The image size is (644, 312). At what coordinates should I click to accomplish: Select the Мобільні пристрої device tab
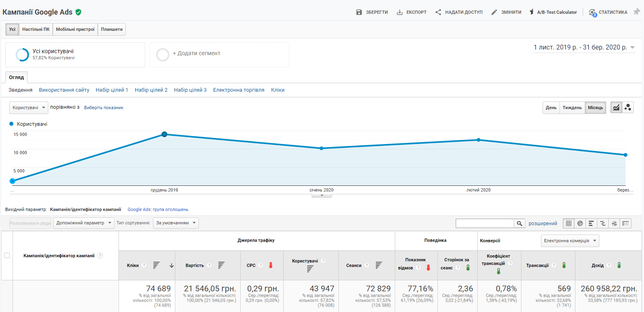(x=75, y=29)
